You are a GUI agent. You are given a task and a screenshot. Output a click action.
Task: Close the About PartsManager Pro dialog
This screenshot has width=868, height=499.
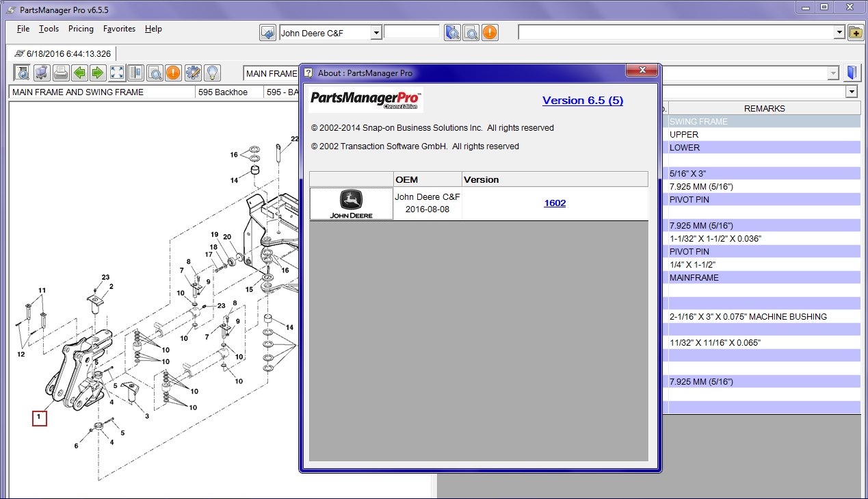pos(642,71)
